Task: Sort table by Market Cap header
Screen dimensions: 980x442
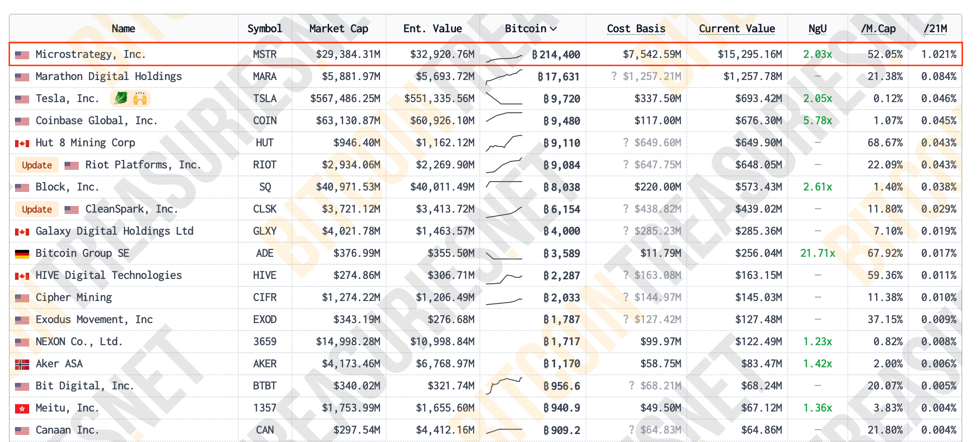Action: 339,29
